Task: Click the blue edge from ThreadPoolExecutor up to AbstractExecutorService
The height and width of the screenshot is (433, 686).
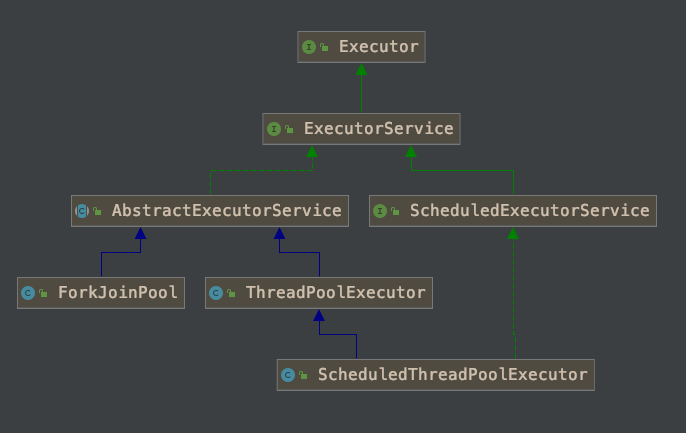Action: 300,252
